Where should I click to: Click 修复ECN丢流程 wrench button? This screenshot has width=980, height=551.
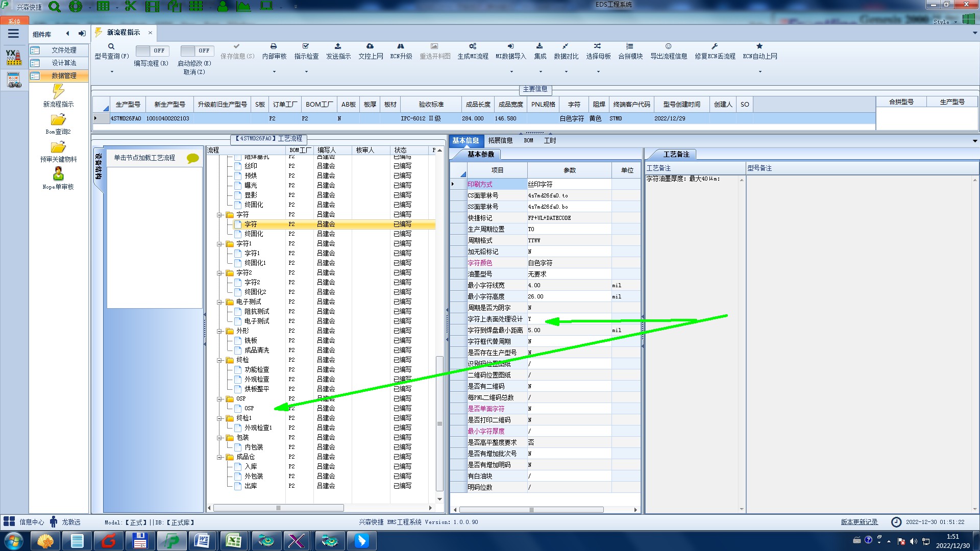715,51
